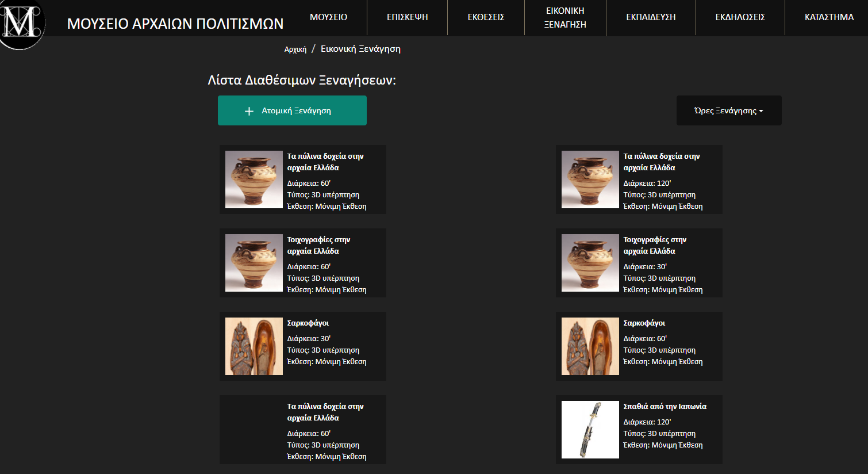Open the ΕΚΠΑΙΔΕΥΣΗ menu item
This screenshot has width=868, height=474.
tap(651, 17)
